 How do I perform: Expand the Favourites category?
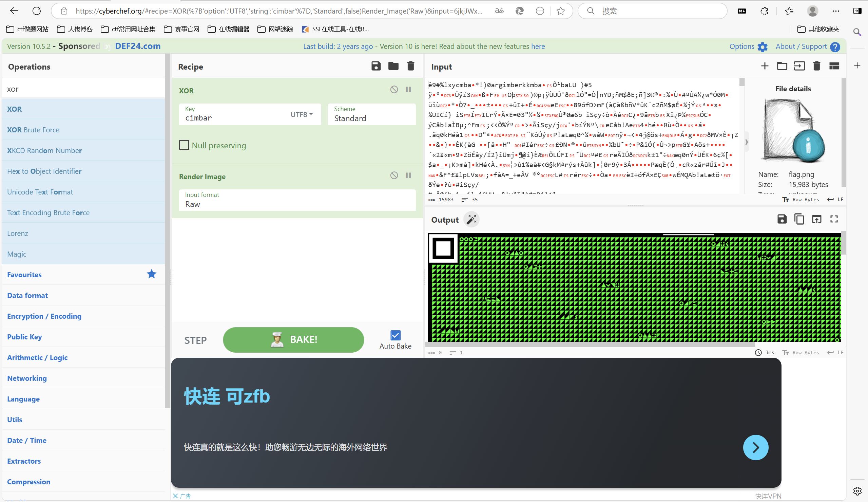click(83, 275)
